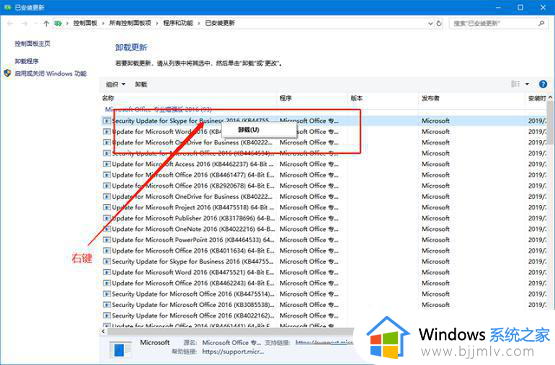Sort by the 安装时间 column header

pos(537,98)
